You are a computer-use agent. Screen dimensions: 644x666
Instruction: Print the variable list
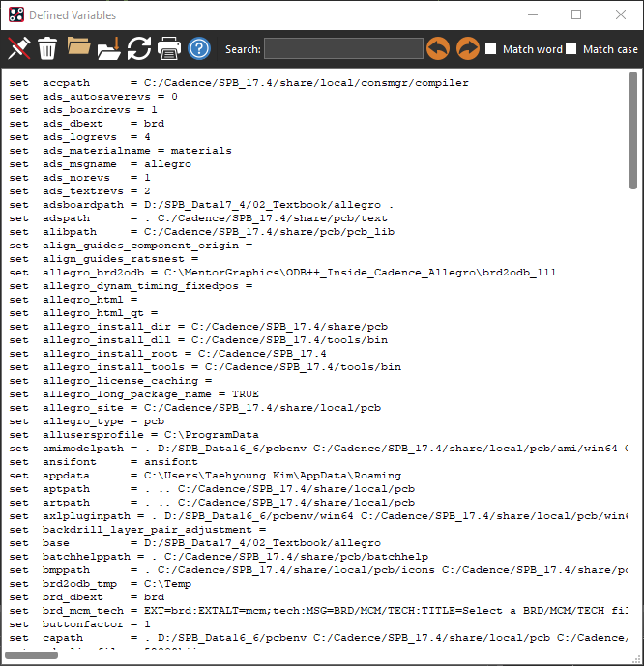[169, 48]
